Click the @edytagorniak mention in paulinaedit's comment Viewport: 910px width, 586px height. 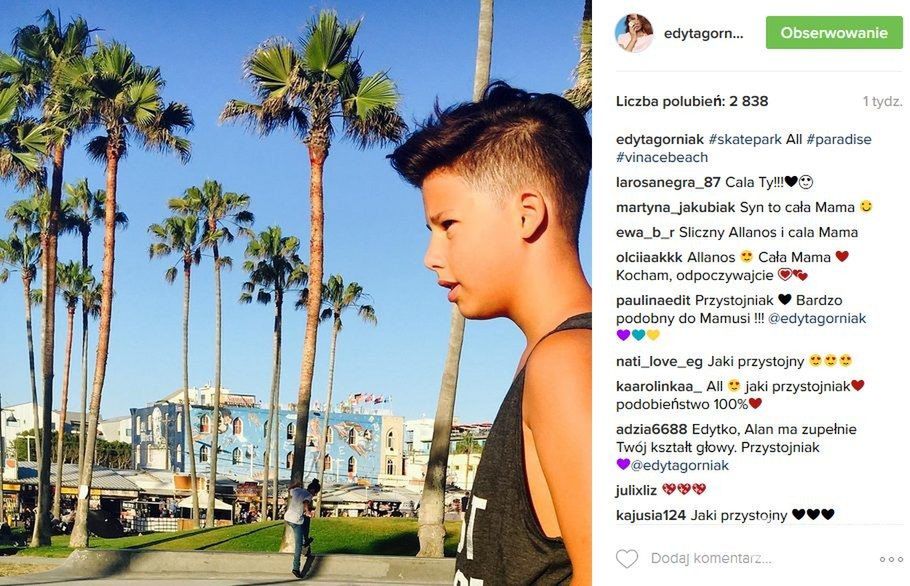(817, 318)
